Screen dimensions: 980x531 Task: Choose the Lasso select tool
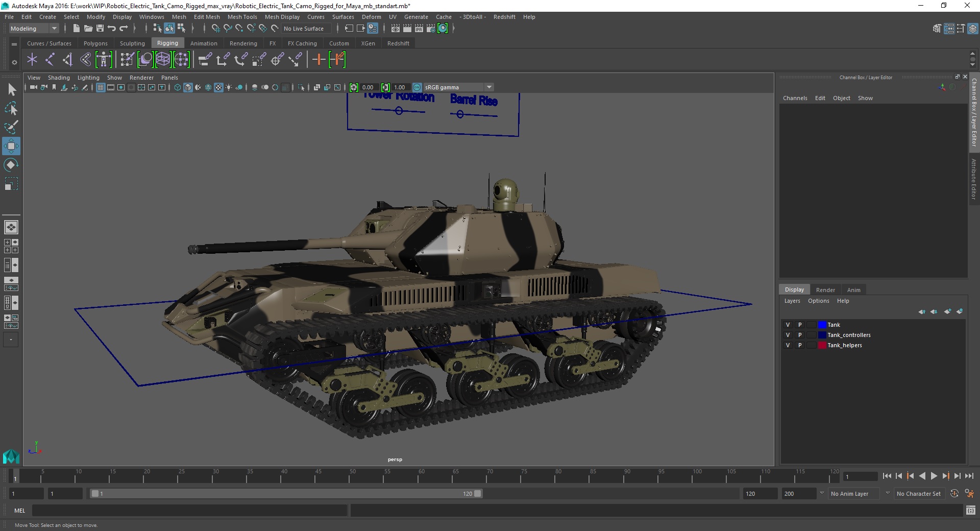click(11, 108)
